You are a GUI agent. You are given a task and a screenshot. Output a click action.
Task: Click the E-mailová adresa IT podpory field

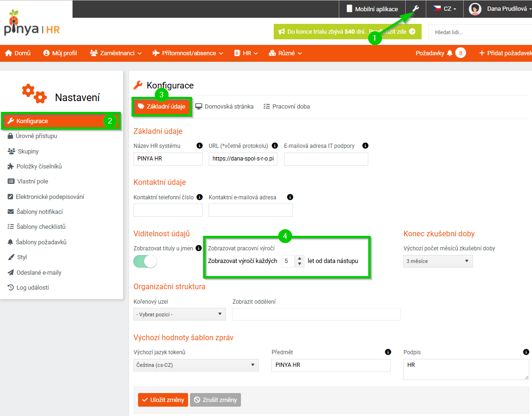point(326,159)
